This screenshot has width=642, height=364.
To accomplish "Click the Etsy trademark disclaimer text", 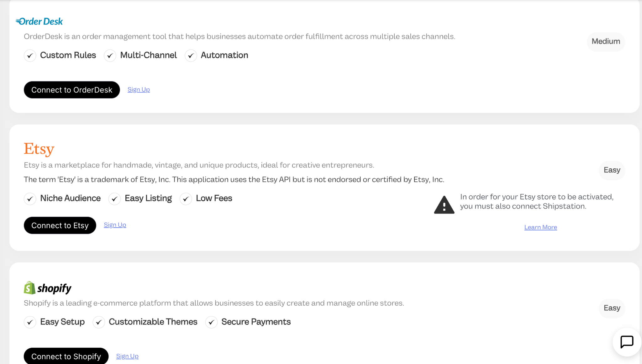I will pos(234,180).
